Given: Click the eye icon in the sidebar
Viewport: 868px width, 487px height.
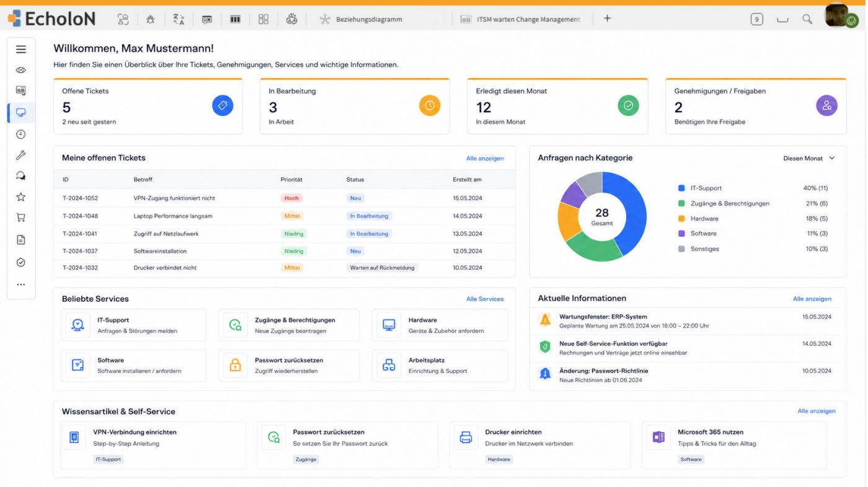Looking at the screenshot, I should coord(21,70).
